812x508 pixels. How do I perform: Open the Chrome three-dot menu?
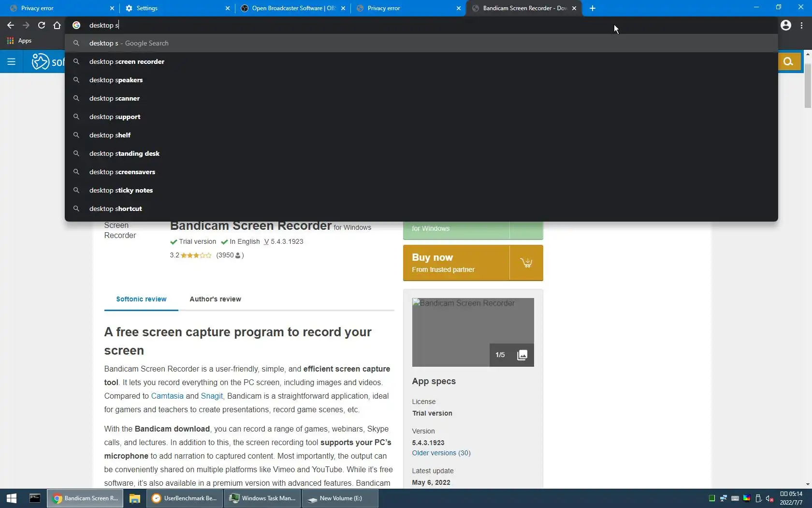click(801, 25)
